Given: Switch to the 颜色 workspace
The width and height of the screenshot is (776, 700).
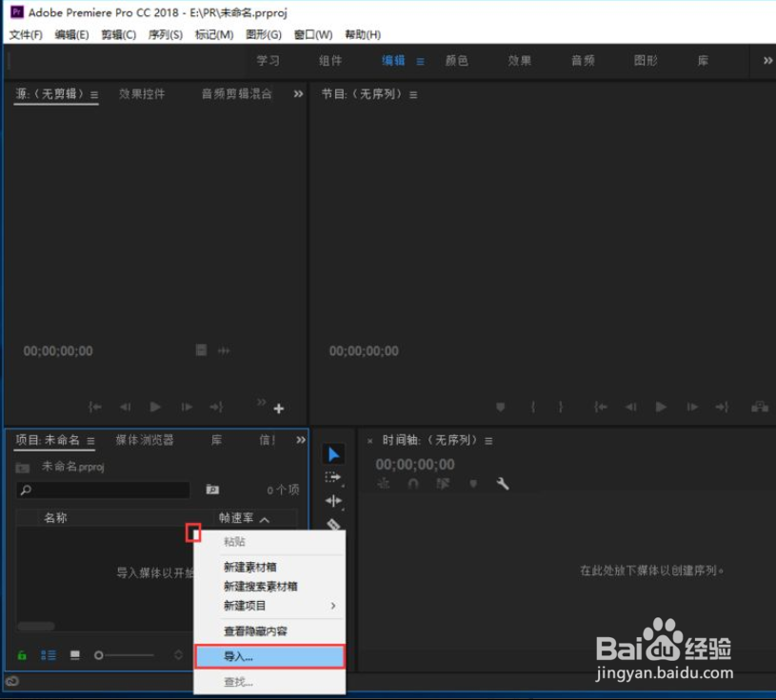Looking at the screenshot, I should (456, 60).
